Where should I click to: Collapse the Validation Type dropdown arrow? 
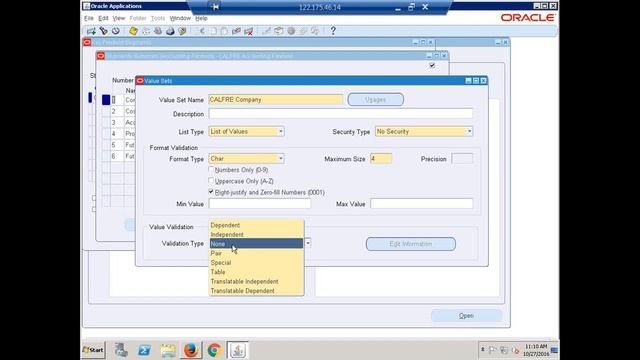[308, 243]
